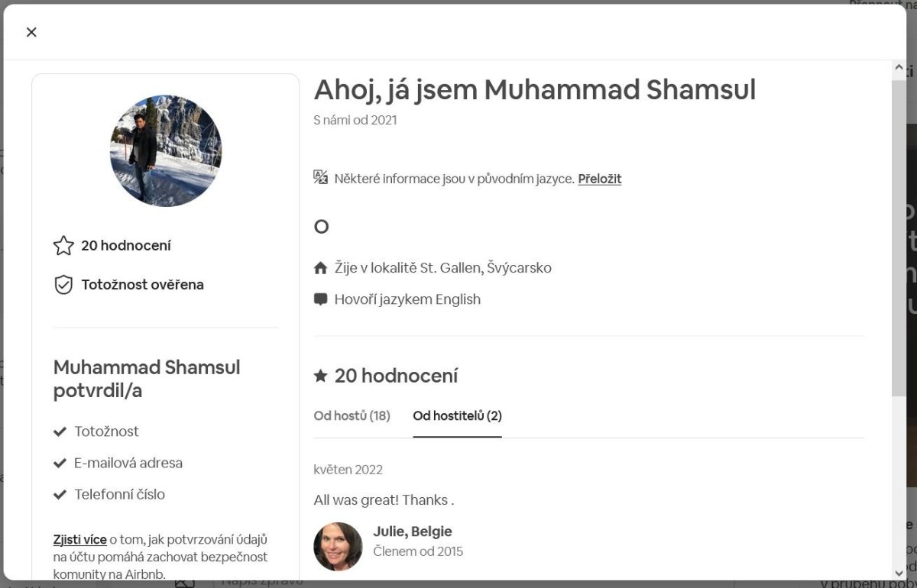Click the checkmark next to Telefonní číslo
Viewport: 917px width, 588px height.
[x=60, y=494]
